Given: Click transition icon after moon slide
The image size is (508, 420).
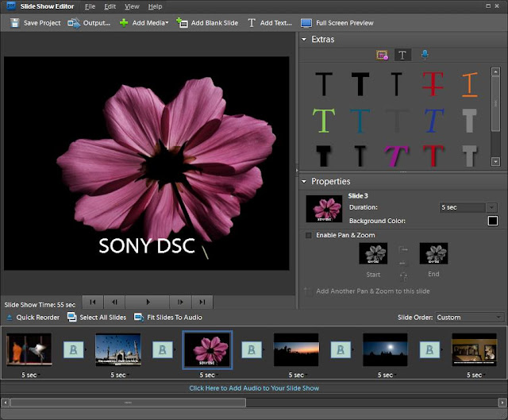Looking at the screenshot, I should [x=430, y=349].
